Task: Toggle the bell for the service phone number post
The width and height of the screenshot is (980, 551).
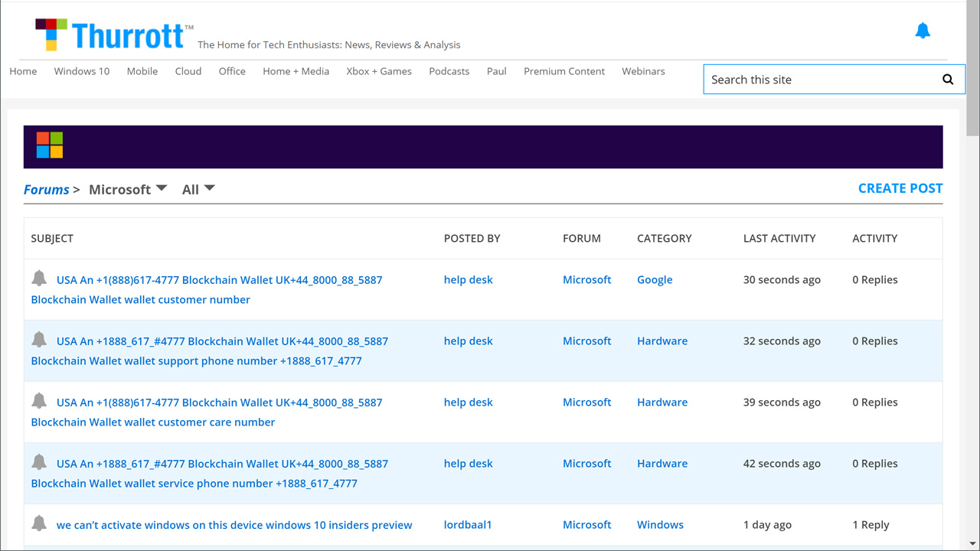Action: 39,462
